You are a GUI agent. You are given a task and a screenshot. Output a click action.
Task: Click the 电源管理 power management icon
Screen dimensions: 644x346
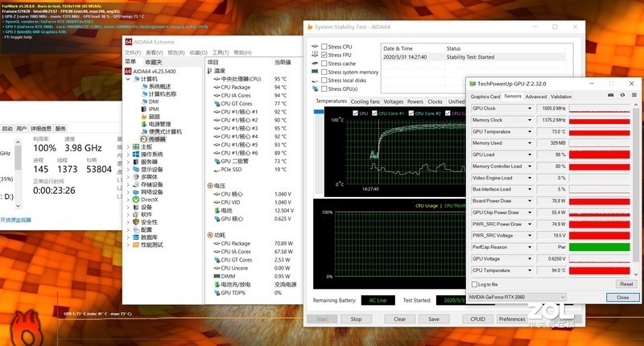click(143, 124)
